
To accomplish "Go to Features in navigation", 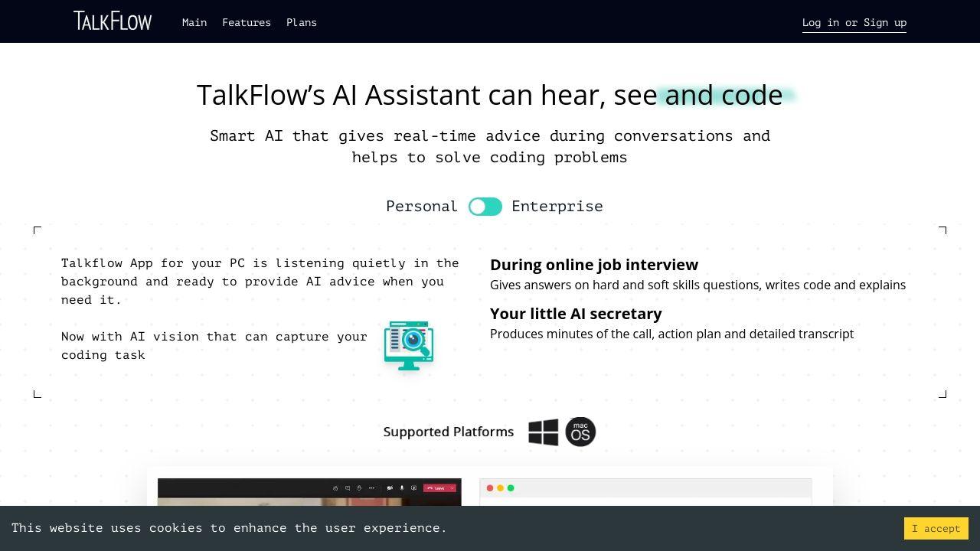I will coord(247,22).
